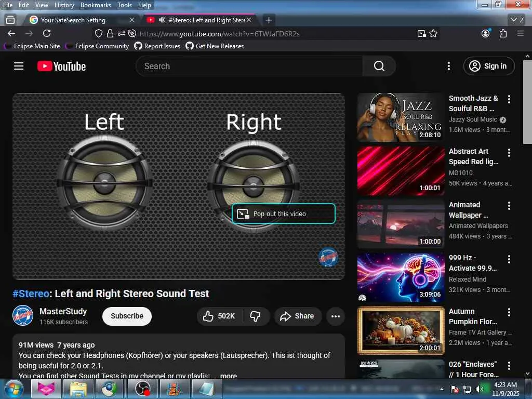Open the Firefox account icon
The height and width of the screenshot is (399, 532).
pyautogui.click(x=486, y=33)
